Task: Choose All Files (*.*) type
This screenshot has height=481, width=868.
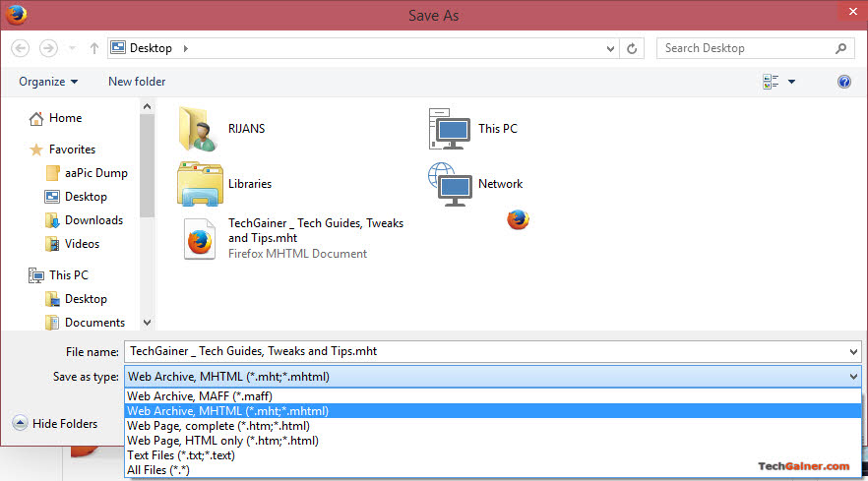Action: [x=493, y=470]
